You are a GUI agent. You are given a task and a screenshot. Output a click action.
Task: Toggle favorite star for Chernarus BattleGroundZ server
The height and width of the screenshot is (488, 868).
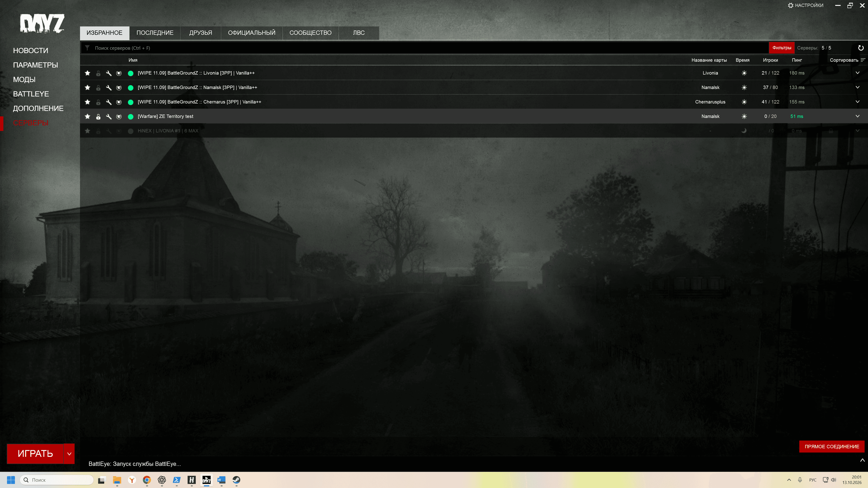point(88,102)
